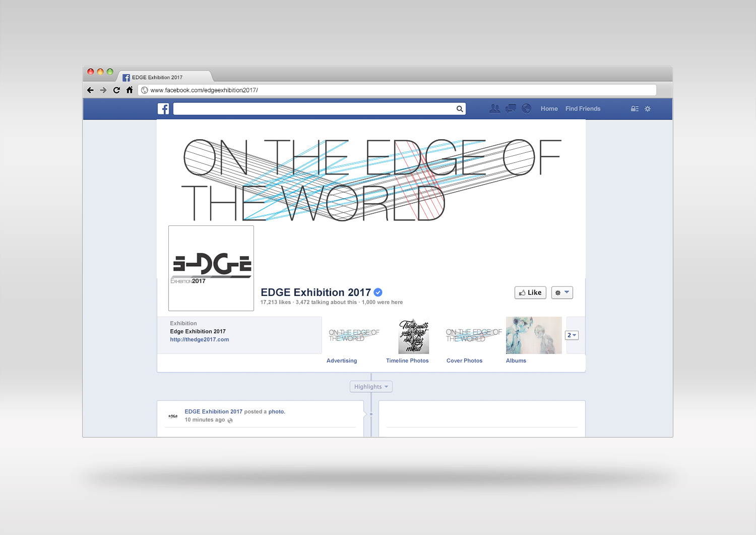Open the photo link in the post
Viewport: 756px width, 535px height.
[x=276, y=412]
